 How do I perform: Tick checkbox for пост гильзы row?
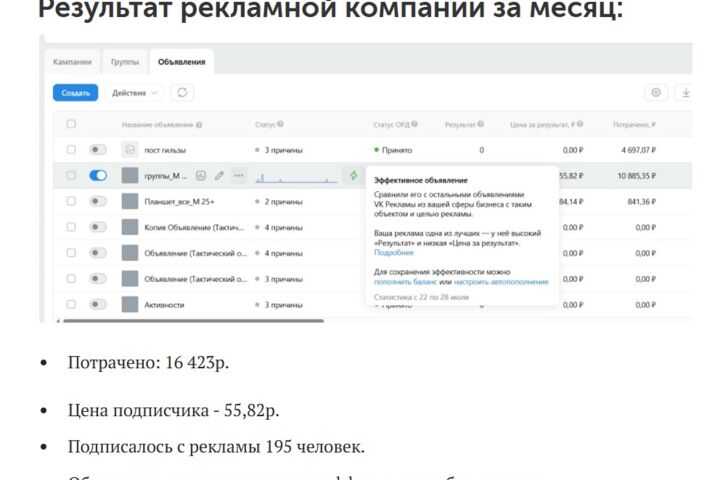[x=71, y=150]
